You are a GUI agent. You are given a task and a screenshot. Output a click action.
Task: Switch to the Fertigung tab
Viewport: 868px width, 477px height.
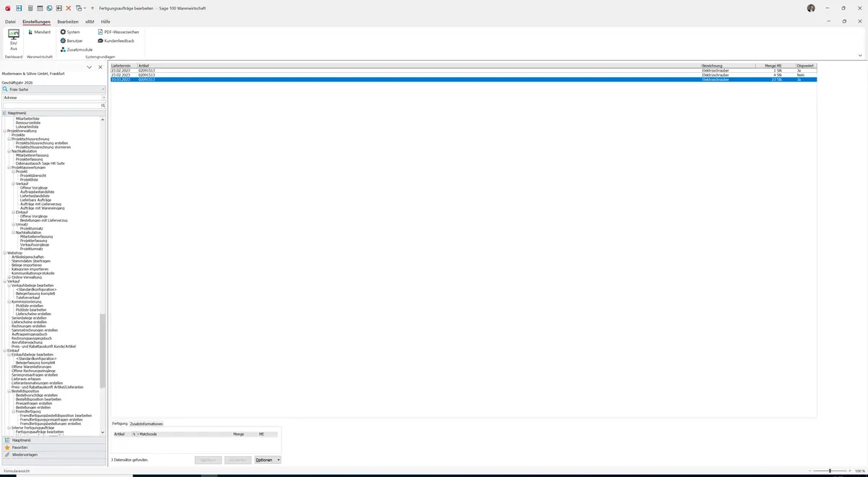point(119,424)
